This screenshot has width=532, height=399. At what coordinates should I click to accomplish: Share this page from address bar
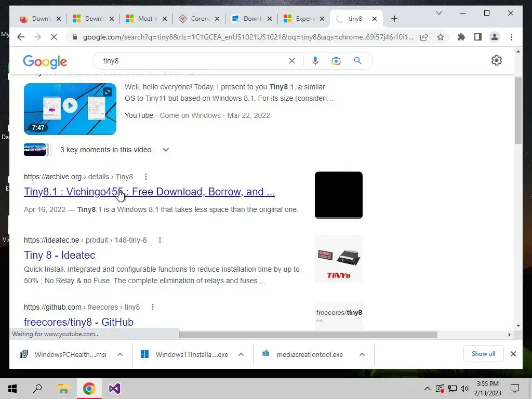point(424,37)
